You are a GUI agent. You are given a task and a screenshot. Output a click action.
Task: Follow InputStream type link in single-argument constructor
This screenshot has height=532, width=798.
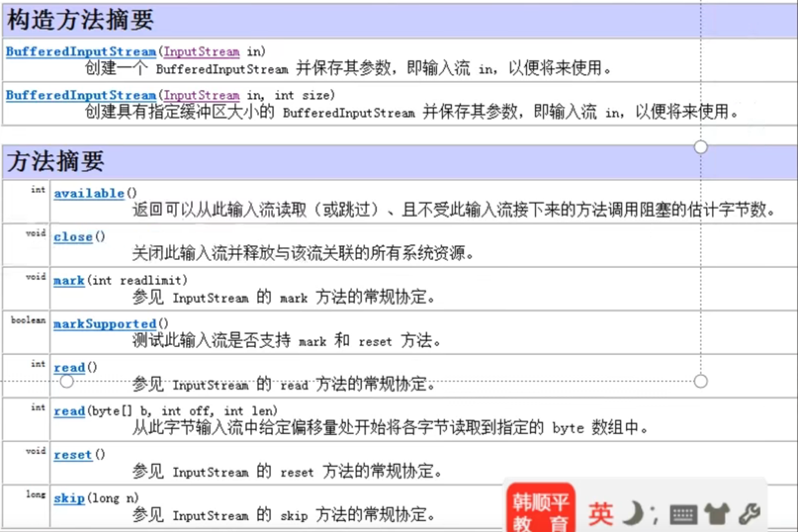click(x=201, y=52)
